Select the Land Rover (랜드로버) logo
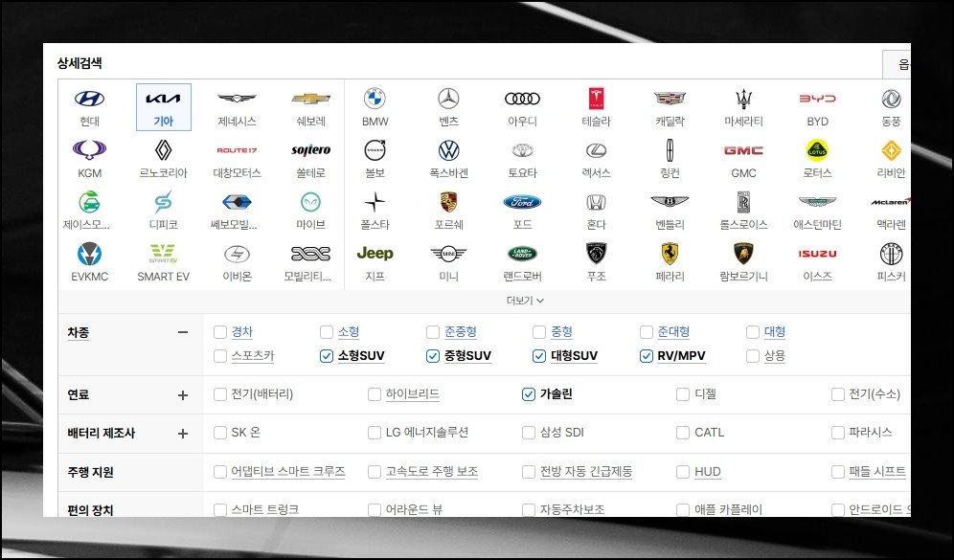Screen dimensions: 954x560 tap(523, 254)
